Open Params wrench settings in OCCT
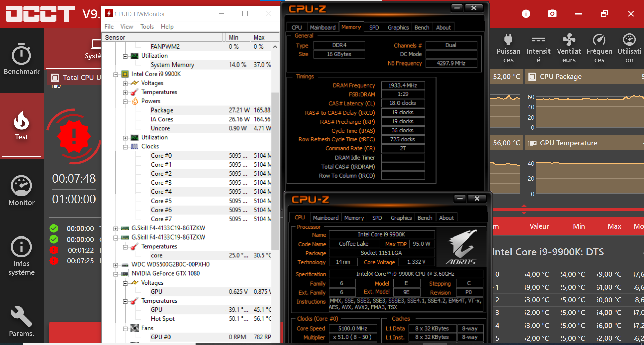Viewport: 644px width, 345px height. coord(22,321)
